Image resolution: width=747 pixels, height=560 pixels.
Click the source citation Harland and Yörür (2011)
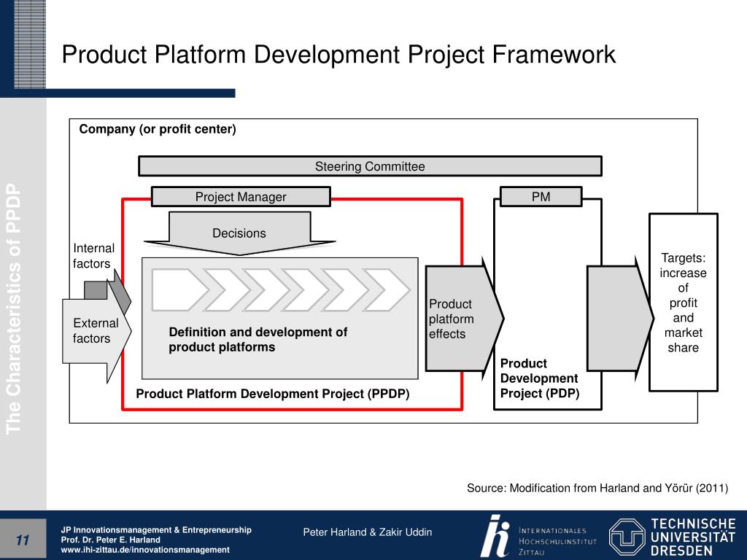pyautogui.click(x=597, y=488)
